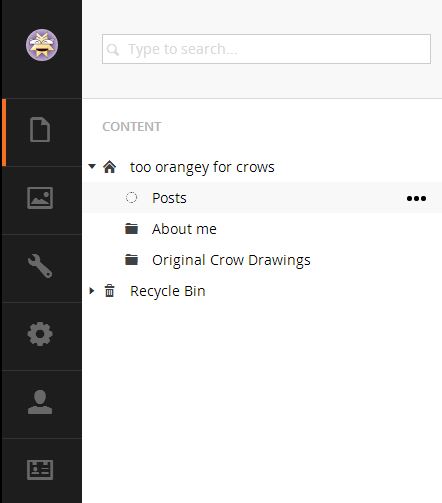This screenshot has height=503, width=442.
Task: Open the Developer section gear icon
Action: coord(40,334)
